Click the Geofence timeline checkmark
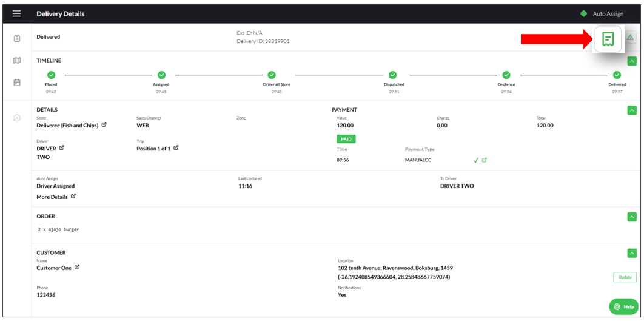 click(506, 75)
